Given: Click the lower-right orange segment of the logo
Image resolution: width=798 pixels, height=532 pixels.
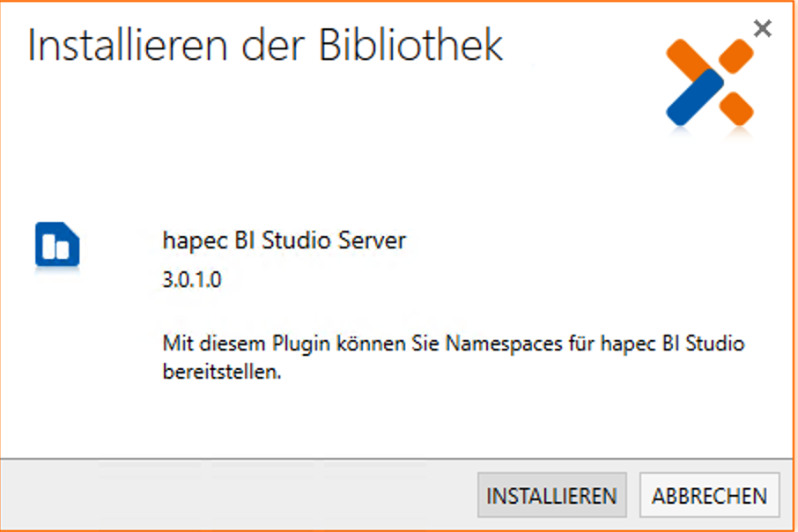Looking at the screenshot, I should 738,108.
